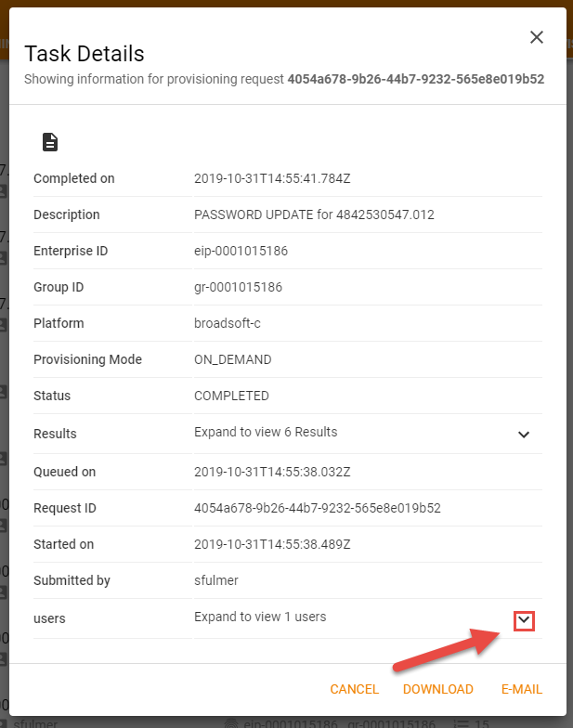573x728 pixels.
Task: Download the task details
Action: click(437, 689)
